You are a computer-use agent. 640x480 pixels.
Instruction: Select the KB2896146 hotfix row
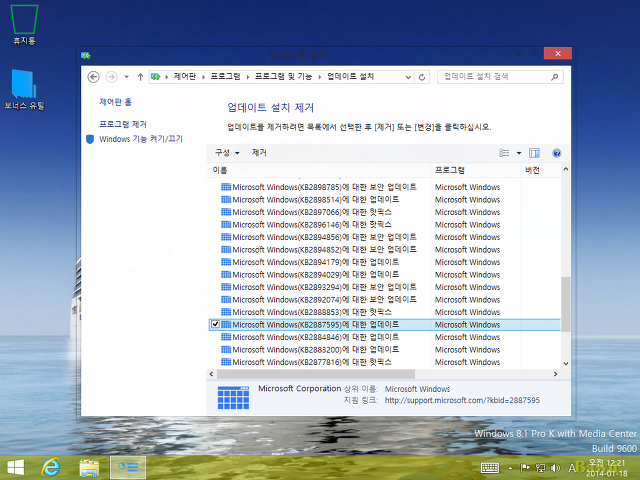click(x=384, y=224)
